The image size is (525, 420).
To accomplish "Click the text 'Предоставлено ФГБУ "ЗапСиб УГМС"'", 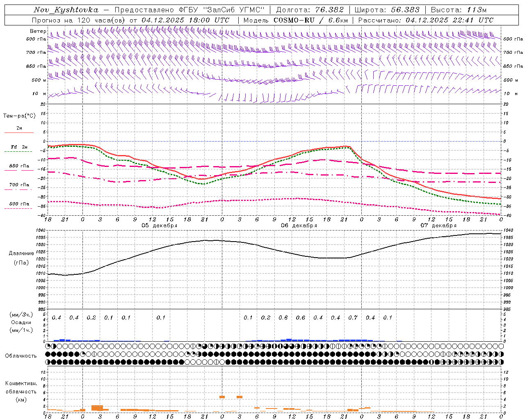I will [190, 10].
